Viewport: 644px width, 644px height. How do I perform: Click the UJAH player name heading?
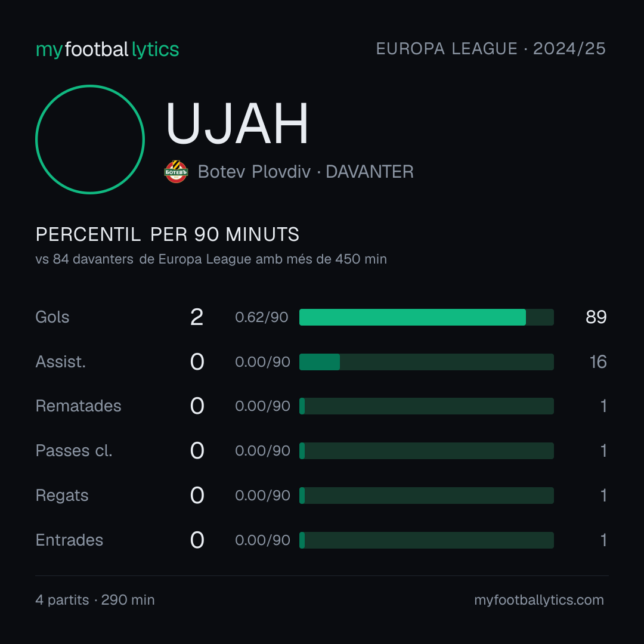237,123
